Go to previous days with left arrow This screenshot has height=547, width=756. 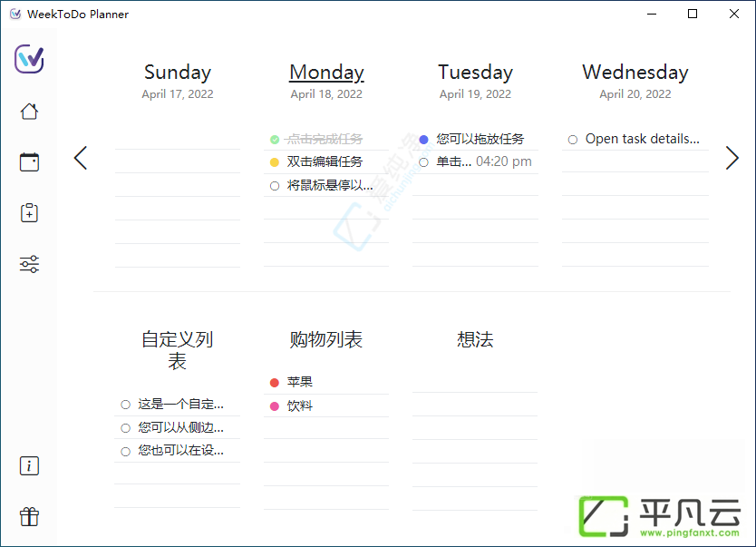[81, 158]
